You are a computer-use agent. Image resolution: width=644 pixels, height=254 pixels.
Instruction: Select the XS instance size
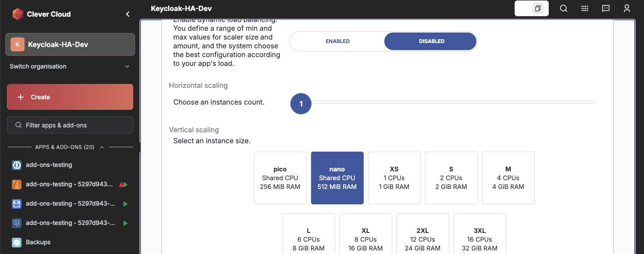394,178
